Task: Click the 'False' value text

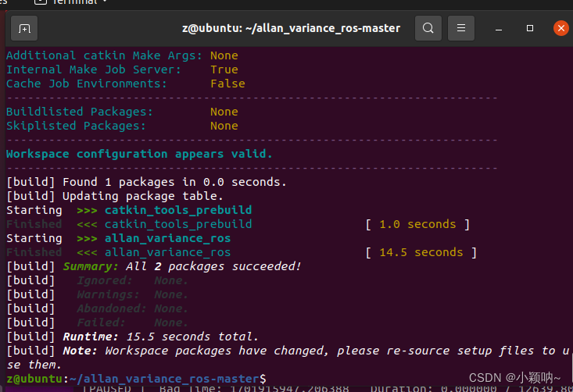Action: 227,84
